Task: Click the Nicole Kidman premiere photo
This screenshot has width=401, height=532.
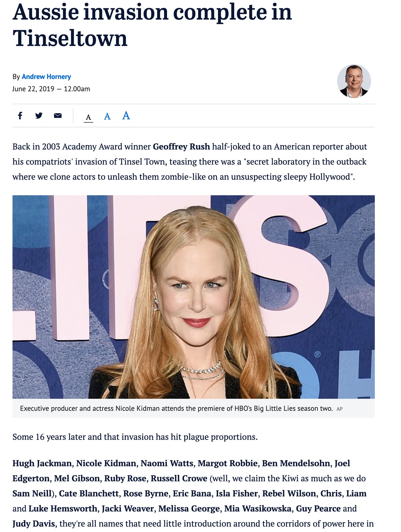Action: [x=194, y=297]
